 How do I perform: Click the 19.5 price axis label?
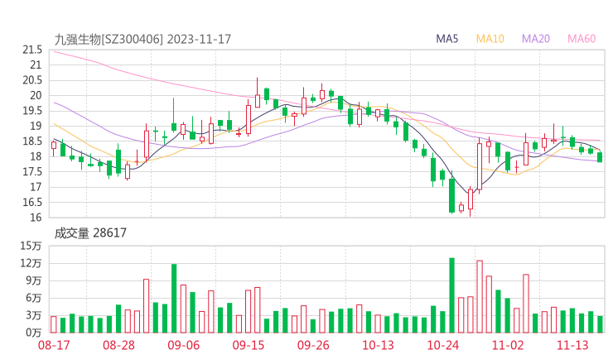(x=32, y=111)
